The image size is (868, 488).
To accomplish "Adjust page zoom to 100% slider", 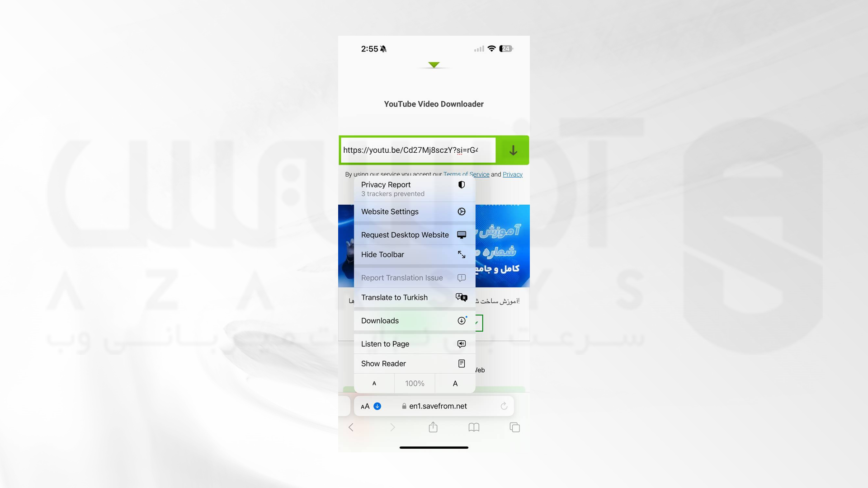I will pos(414,383).
